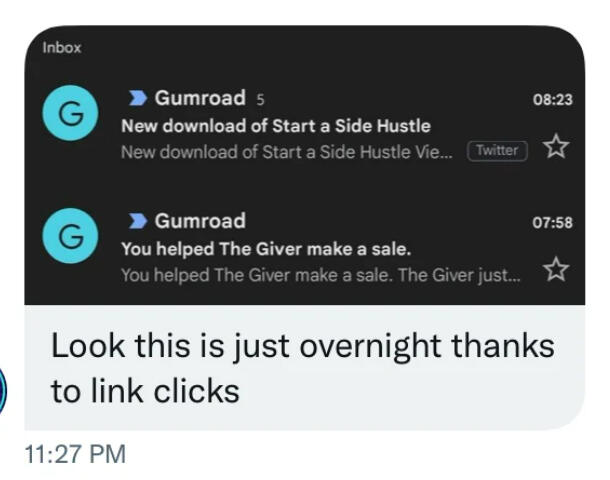
Task: Open sender's profile picture beside message bubble
Action: click(x=3, y=391)
